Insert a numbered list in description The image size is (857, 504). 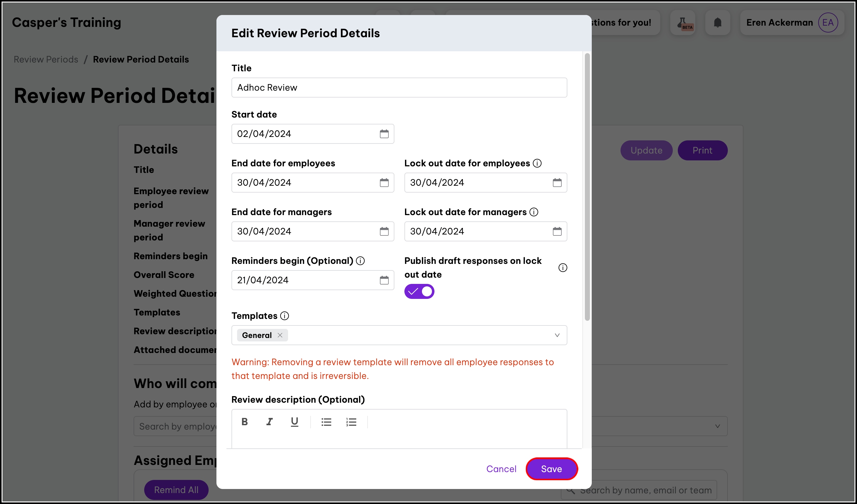click(351, 422)
